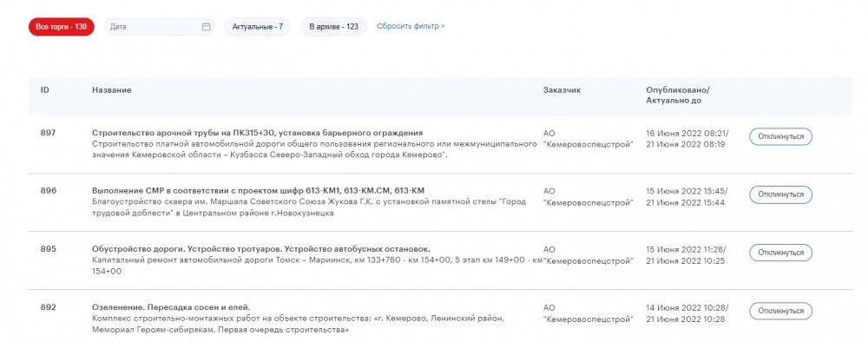The image size is (868, 342).
Task: Show 'В архиве - 123' archived tenders
Action: [x=333, y=27]
